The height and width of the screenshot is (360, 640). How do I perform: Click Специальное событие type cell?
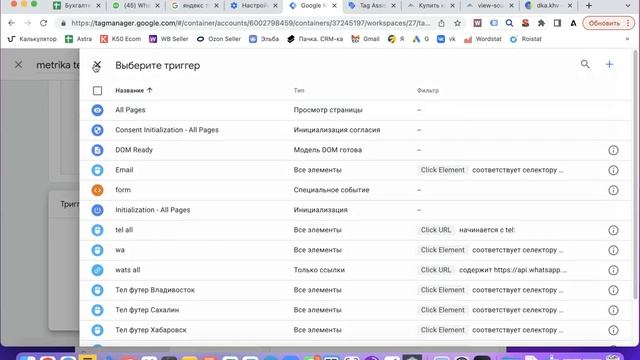click(331, 190)
